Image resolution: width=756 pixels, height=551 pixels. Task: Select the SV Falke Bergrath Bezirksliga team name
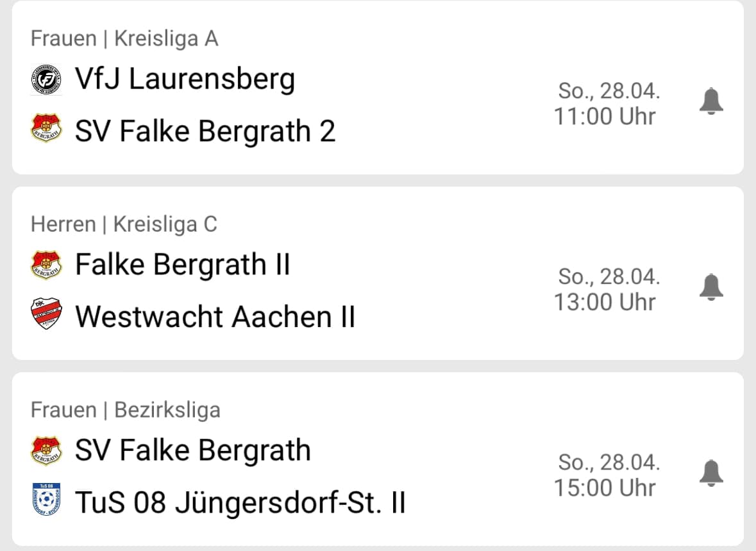coord(193,450)
